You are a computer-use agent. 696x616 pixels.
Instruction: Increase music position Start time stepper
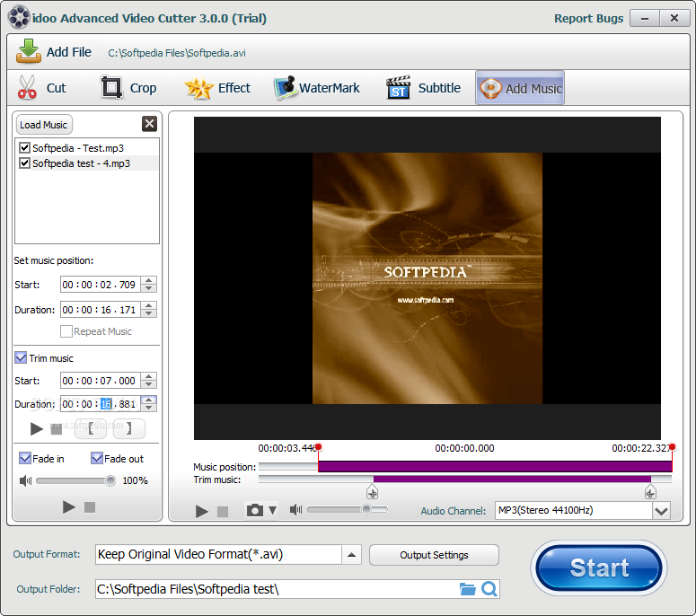[149, 280]
